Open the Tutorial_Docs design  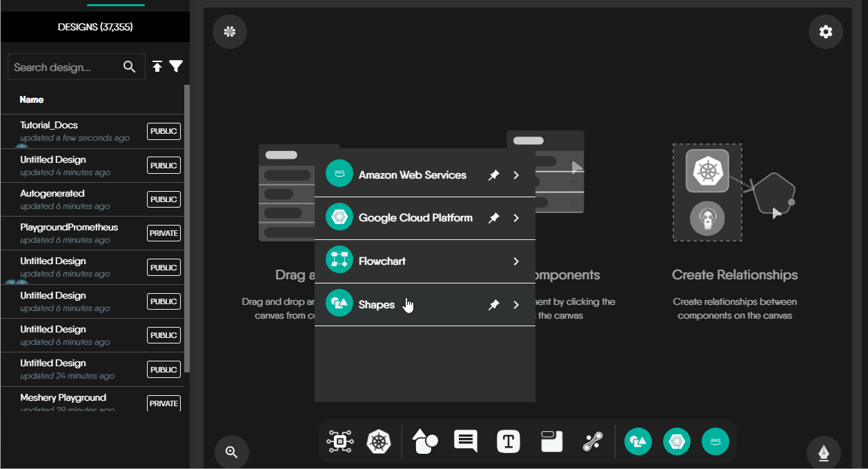(49, 126)
